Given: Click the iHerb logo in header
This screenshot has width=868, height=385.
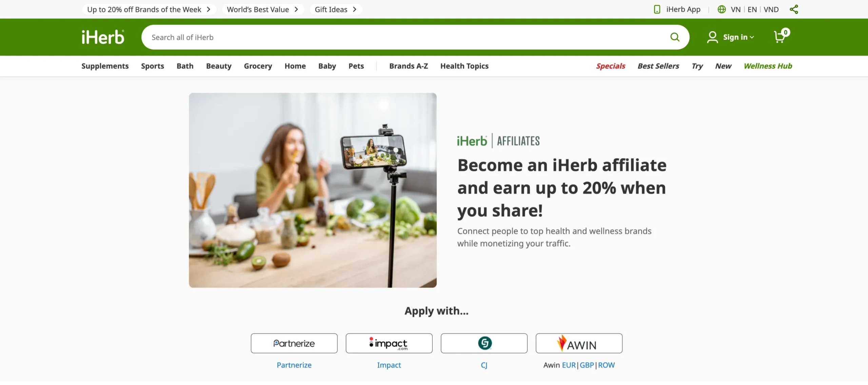Looking at the screenshot, I should point(103,37).
